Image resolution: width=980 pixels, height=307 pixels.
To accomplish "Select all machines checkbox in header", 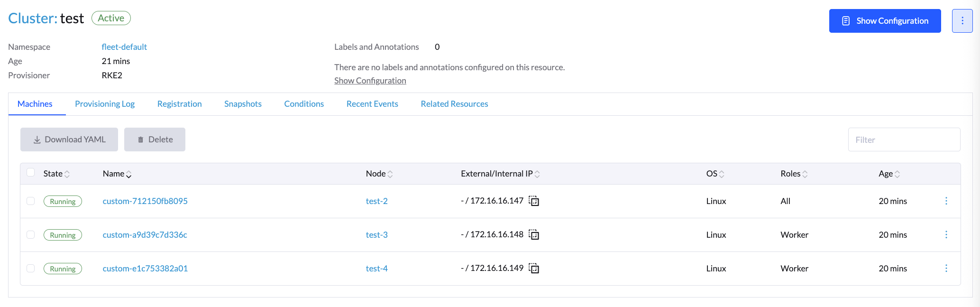I will (31, 172).
